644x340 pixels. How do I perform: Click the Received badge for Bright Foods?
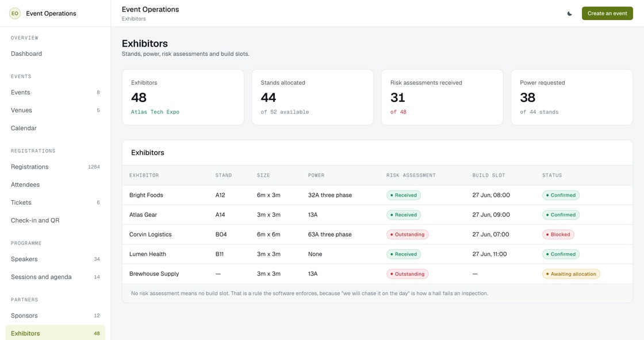403,195
